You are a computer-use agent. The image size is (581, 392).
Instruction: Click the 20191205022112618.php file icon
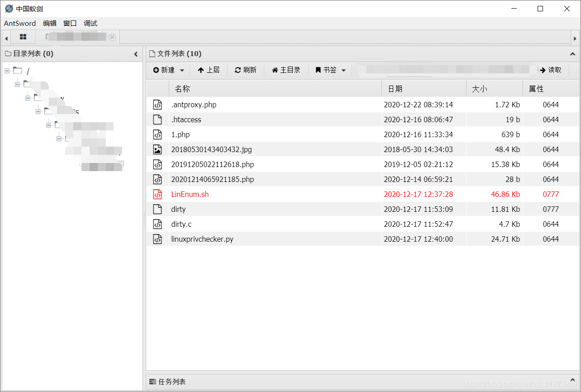157,164
